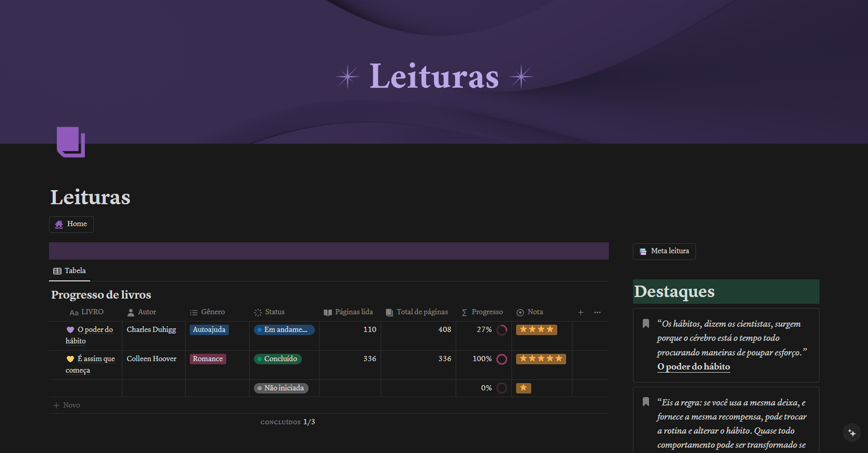This screenshot has width=868, height=453.
Task: Add a new row with Novo
Action: point(67,405)
